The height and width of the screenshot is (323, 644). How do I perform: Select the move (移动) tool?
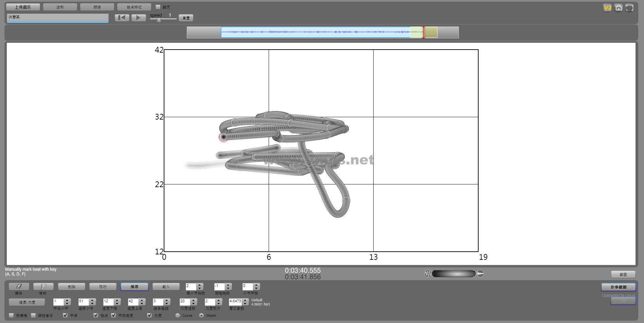[x=43, y=287]
